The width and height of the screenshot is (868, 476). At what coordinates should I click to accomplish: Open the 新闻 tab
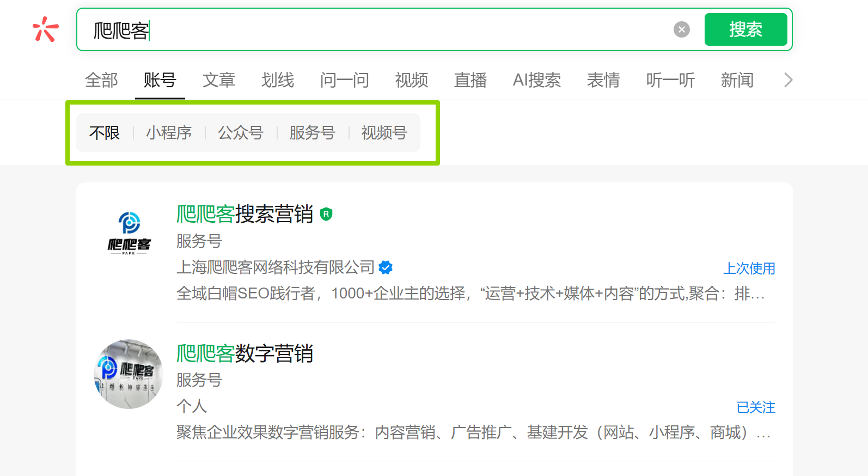pyautogui.click(x=737, y=80)
